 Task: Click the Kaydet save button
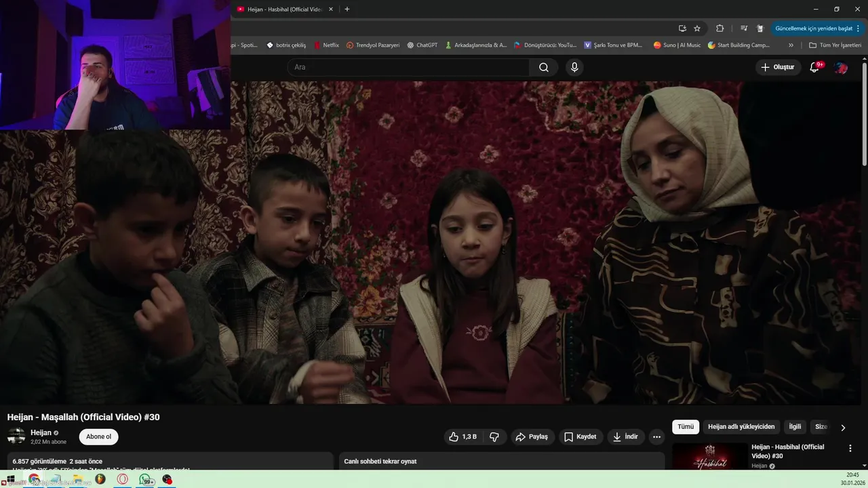point(580,436)
